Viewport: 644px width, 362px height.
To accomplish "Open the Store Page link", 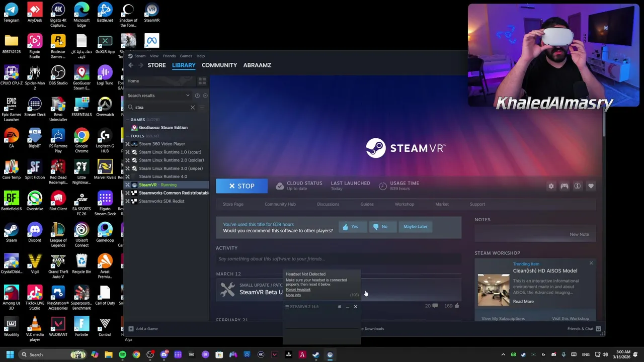I will pos(233,204).
